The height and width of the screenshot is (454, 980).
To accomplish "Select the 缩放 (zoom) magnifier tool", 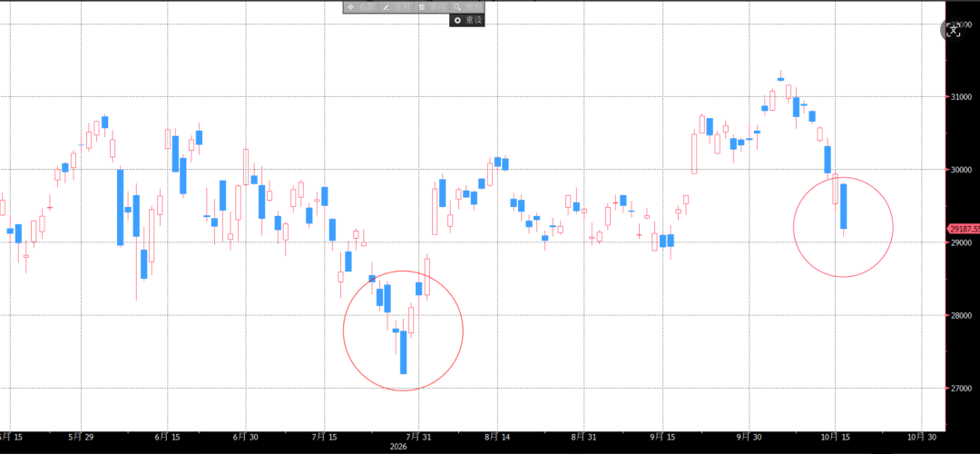I will coord(467,7).
